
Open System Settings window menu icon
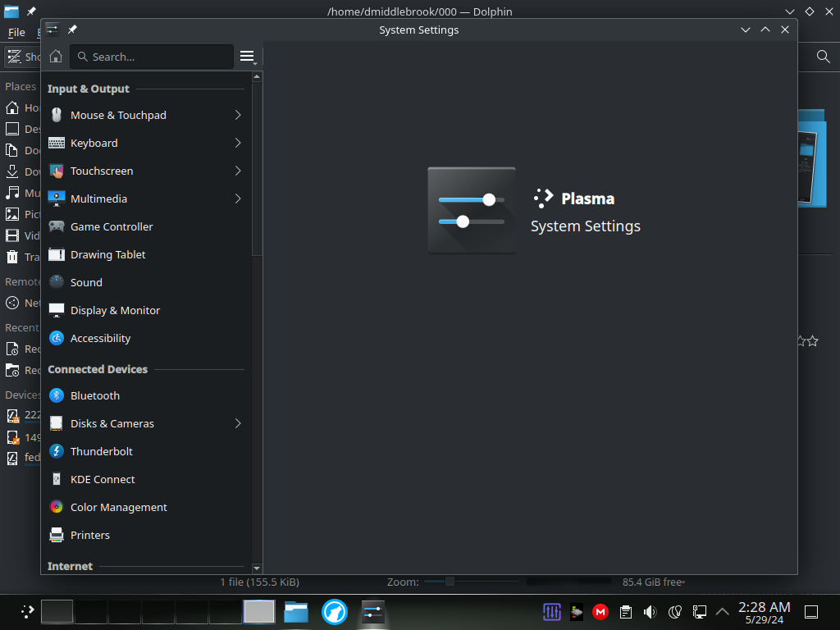click(x=52, y=30)
